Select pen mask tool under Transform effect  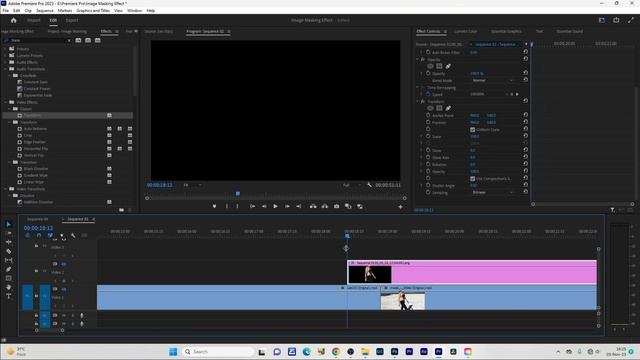point(448,108)
